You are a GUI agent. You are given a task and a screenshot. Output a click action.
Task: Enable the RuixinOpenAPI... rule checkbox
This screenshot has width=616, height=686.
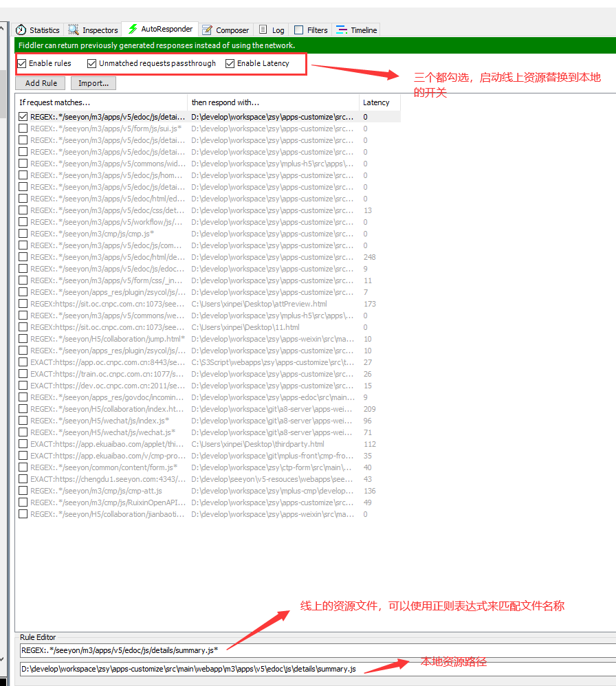click(x=23, y=502)
